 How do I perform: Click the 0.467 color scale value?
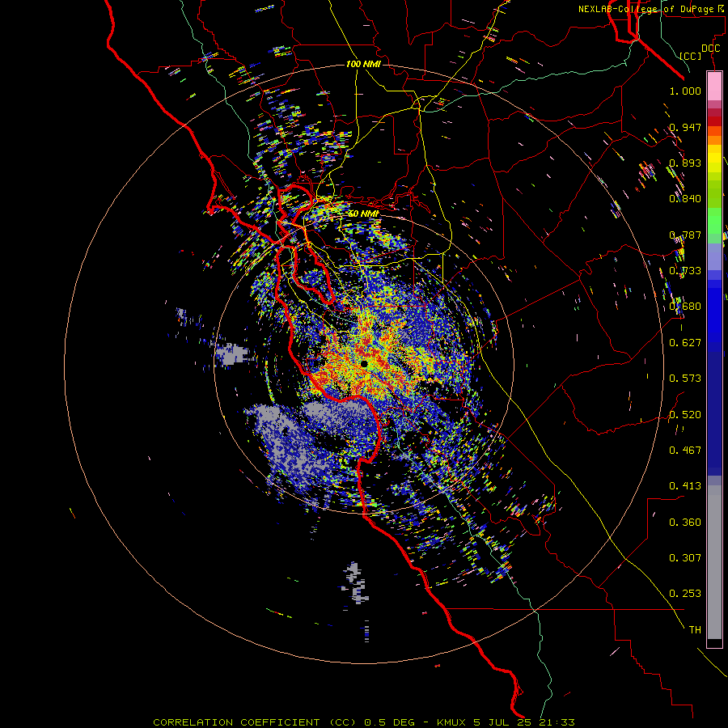click(x=685, y=451)
